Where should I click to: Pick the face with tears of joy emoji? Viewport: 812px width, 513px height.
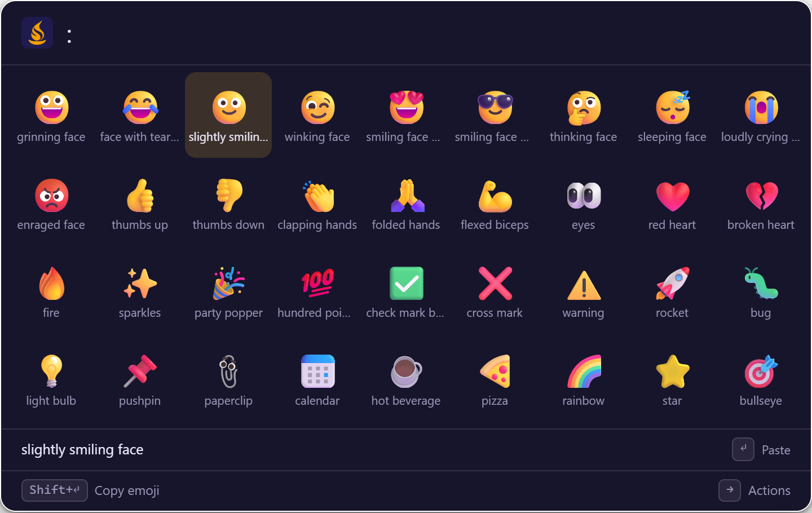click(x=140, y=115)
